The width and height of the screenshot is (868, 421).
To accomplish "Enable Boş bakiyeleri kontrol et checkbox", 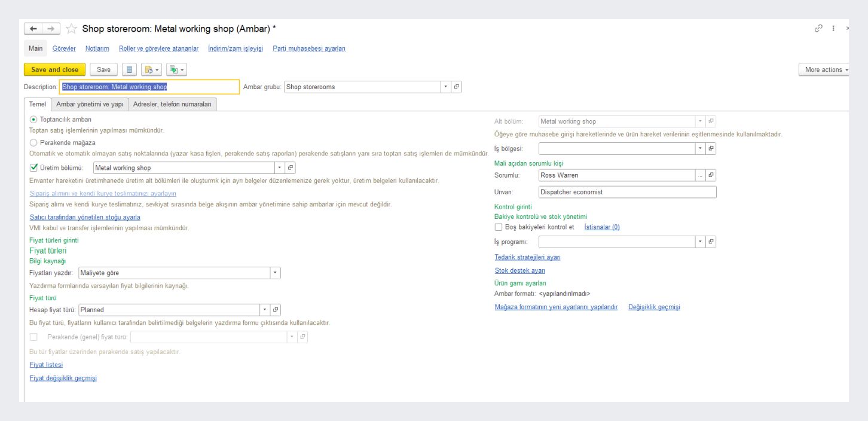I will point(499,227).
